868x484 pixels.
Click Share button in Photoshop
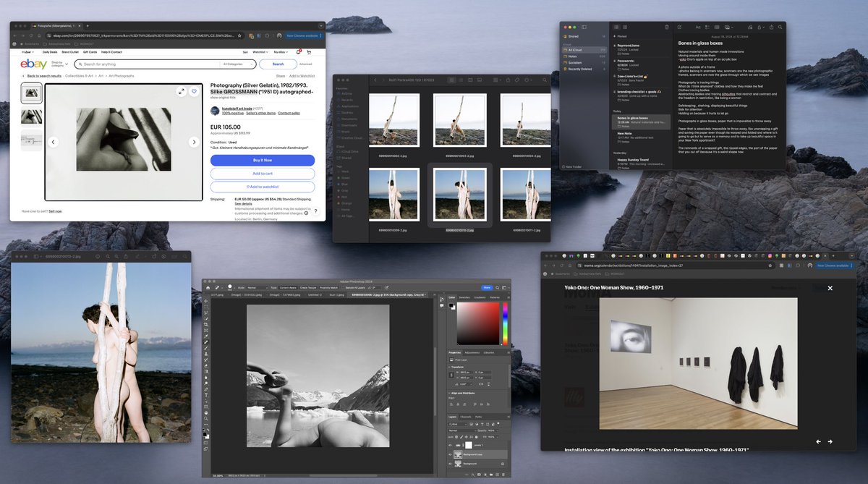coord(487,287)
